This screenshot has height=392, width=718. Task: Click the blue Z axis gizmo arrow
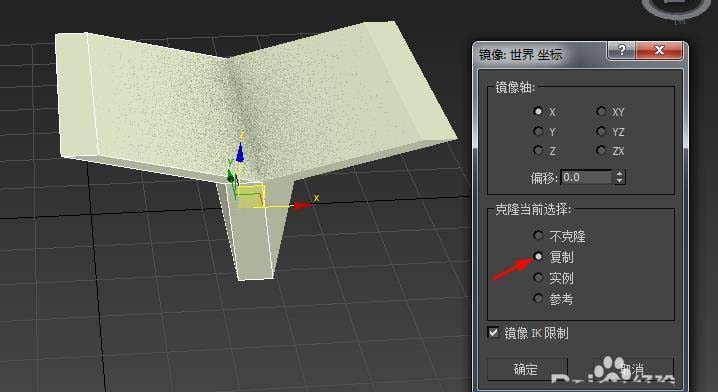click(x=240, y=152)
